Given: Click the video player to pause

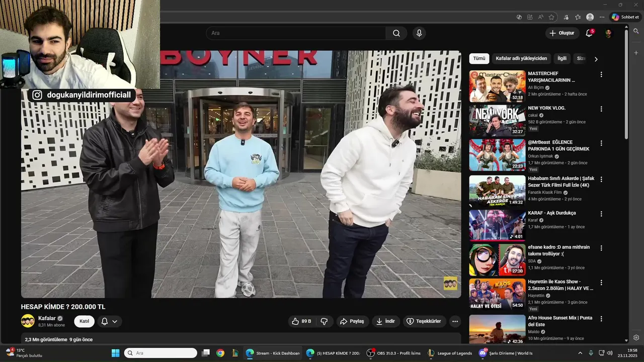Looking at the screenshot, I should click(x=241, y=174).
